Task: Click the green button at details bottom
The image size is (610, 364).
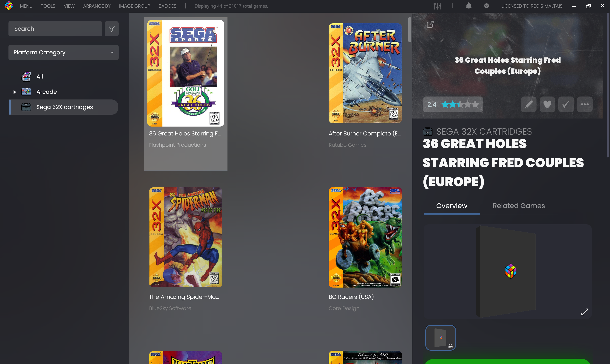Action: pos(507,361)
